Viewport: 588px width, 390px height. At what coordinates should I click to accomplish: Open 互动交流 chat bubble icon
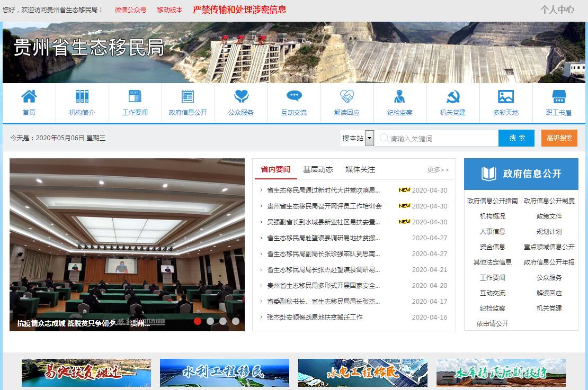294,97
